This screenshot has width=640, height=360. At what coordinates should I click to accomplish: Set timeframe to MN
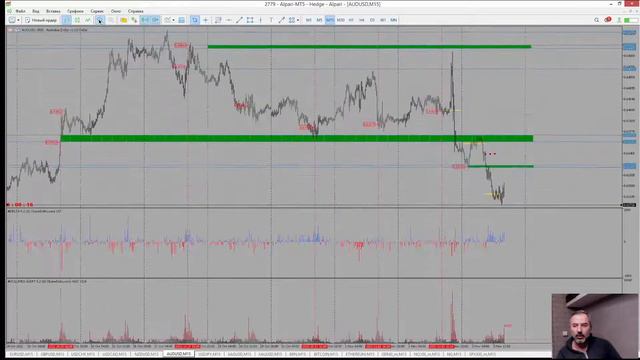[393, 20]
